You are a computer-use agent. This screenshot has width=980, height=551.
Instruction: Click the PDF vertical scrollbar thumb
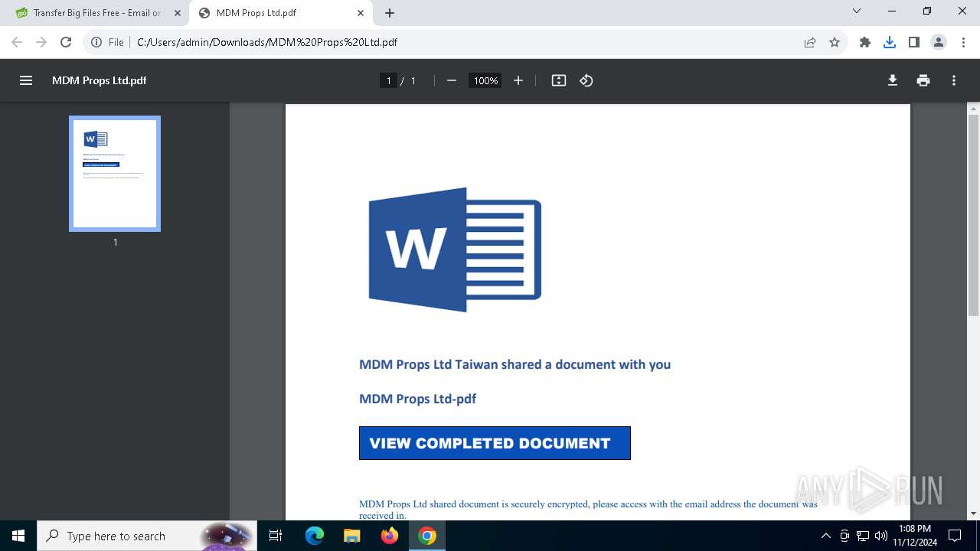(974, 215)
